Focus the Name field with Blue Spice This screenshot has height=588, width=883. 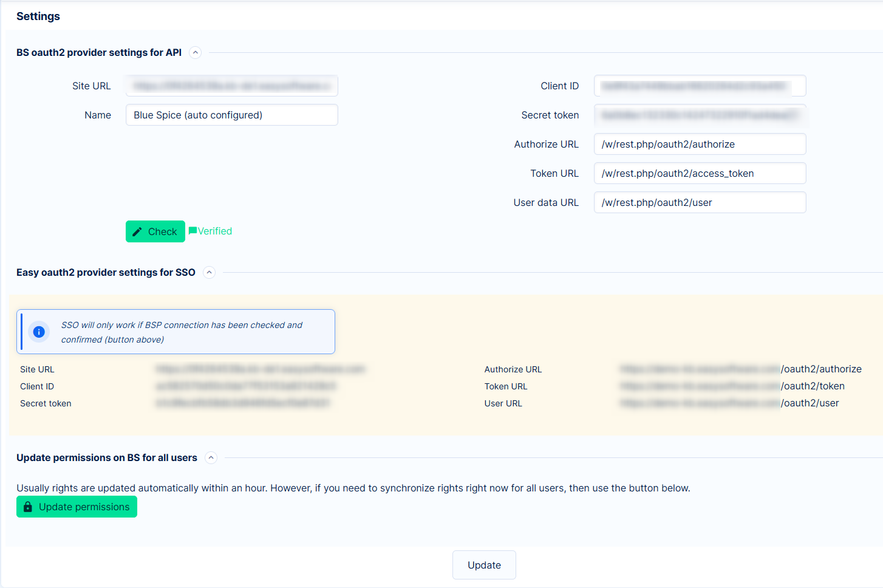(x=232, y=115)
